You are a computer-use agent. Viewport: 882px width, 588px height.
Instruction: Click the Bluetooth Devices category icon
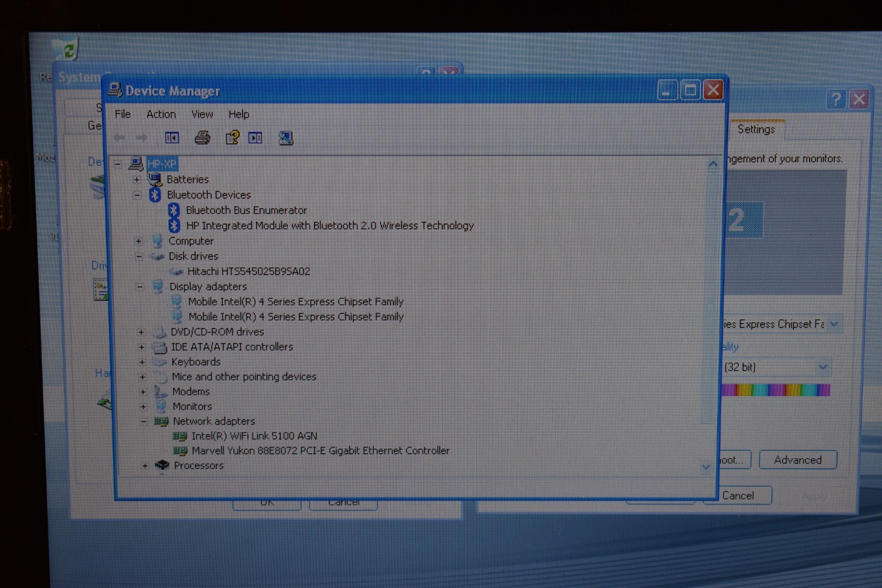tap(155, 194)
